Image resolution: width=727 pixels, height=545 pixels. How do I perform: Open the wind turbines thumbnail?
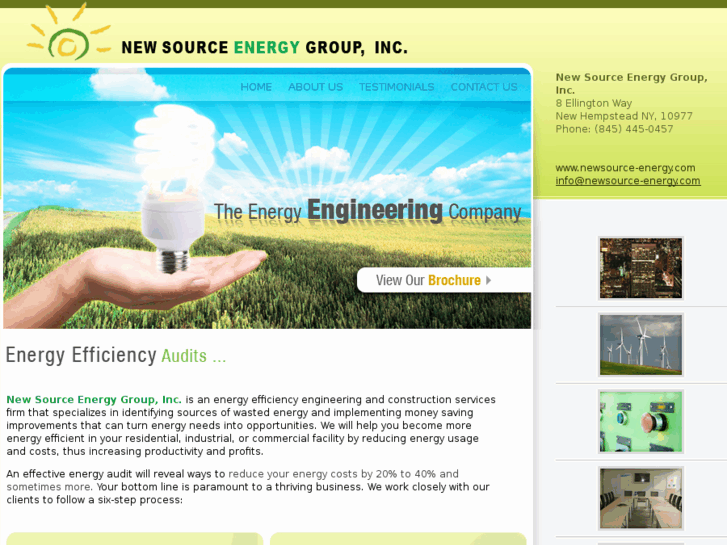(x=641, y=345)
